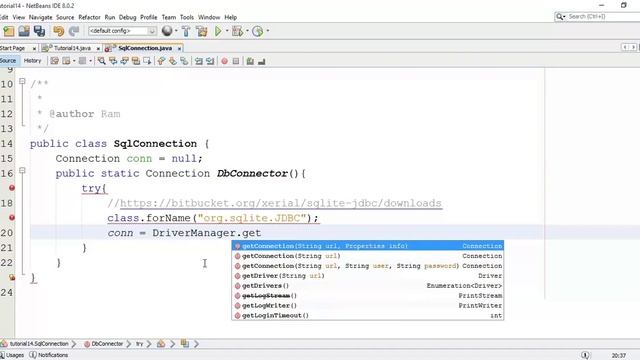
Task: Close the SqlConnection.java tab
Action: coord(179,49)
